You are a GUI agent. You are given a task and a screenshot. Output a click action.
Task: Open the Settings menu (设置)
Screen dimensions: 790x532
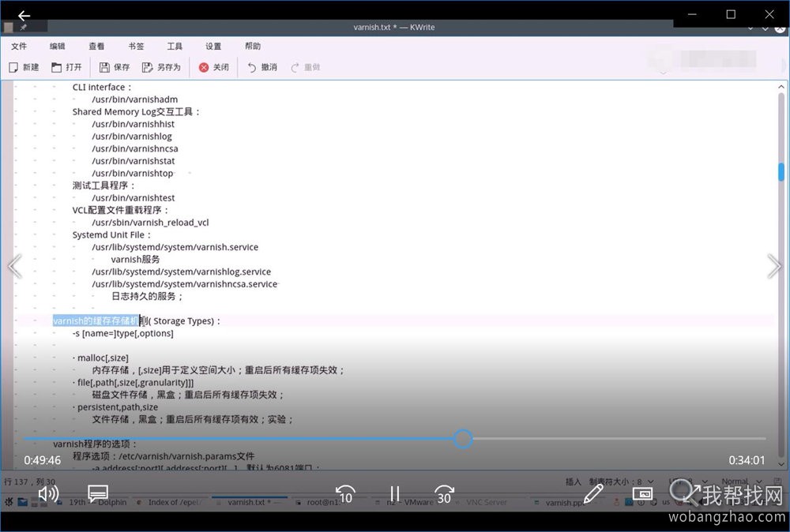coord(213,46)
